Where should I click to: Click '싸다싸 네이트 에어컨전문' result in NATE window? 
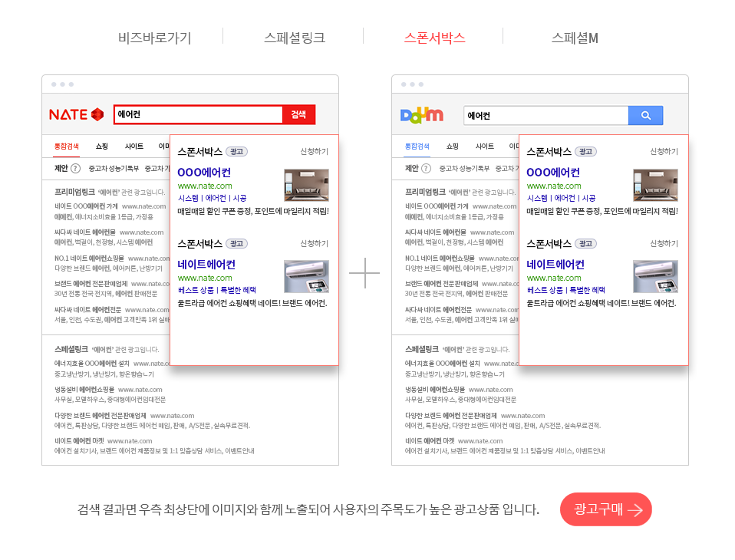click(x=87, y=310)
